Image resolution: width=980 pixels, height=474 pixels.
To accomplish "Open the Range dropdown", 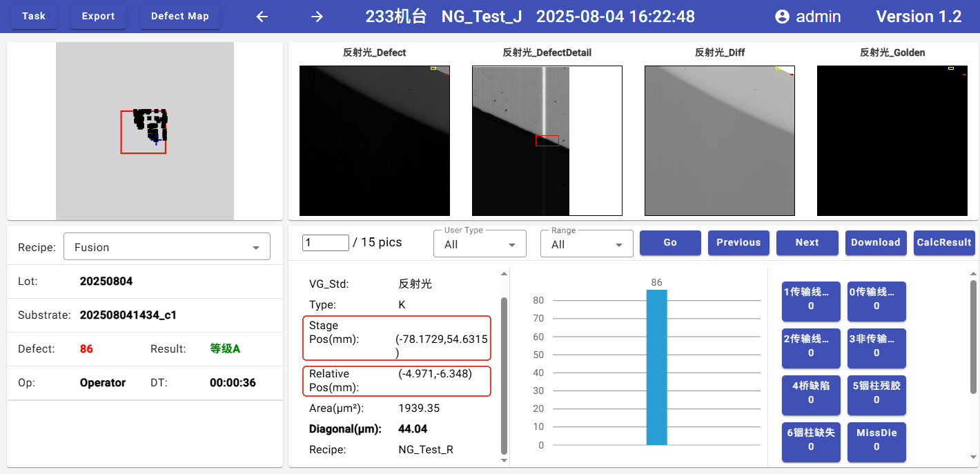I will pos(587,244).
